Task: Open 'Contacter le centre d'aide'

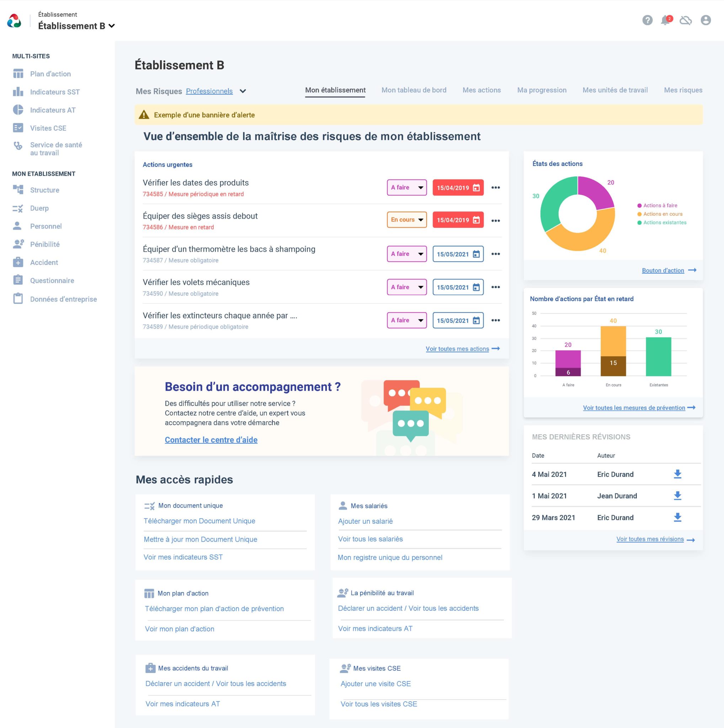Action: pos(211,440)
